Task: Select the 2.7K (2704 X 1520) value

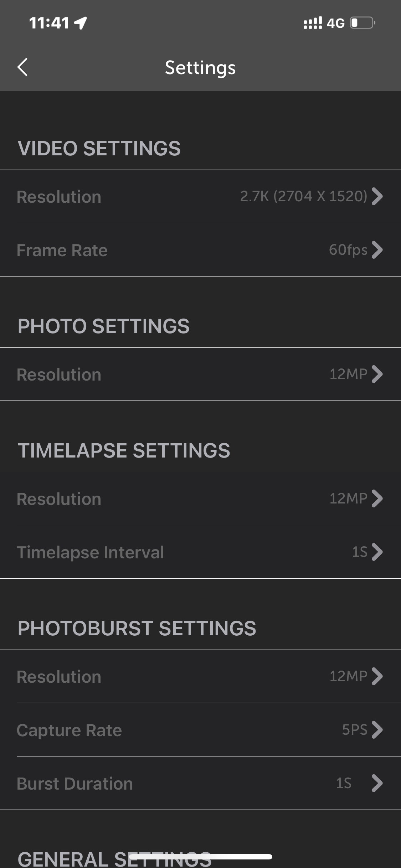Action: (303, 196)
